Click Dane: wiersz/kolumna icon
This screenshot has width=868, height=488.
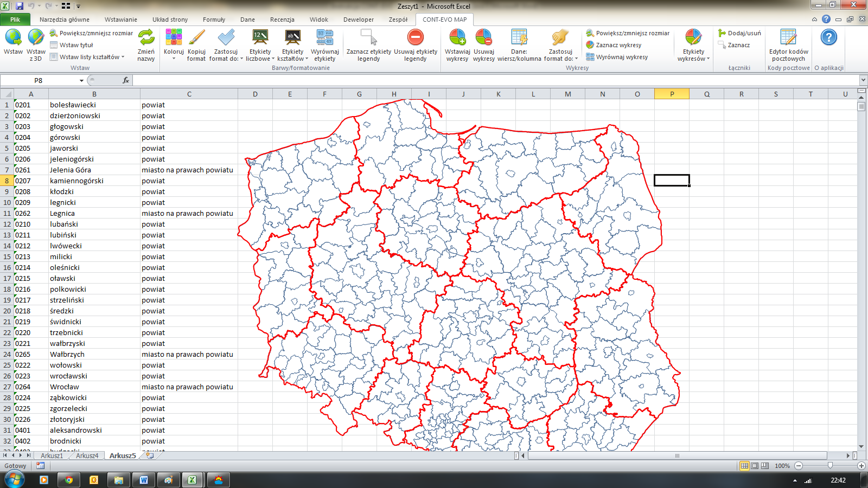[x=519, y=38]
